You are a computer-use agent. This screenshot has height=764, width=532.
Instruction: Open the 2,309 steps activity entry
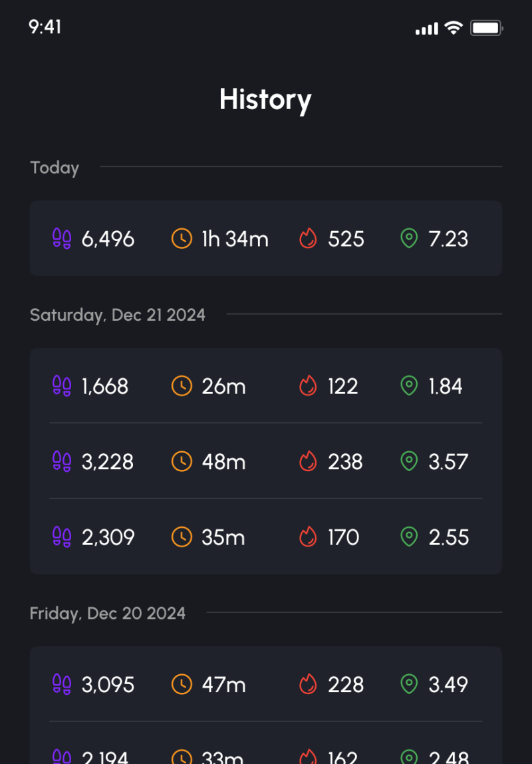(266, 537)
